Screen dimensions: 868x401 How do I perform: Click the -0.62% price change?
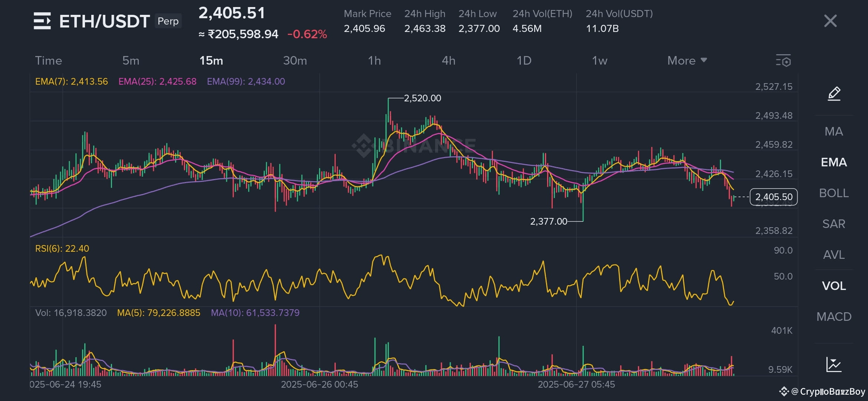[x=307, y=34]
